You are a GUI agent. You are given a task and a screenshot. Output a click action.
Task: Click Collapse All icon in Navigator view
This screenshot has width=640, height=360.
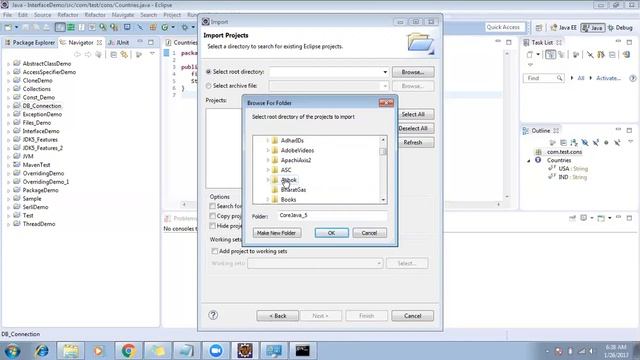click(113, 54)
